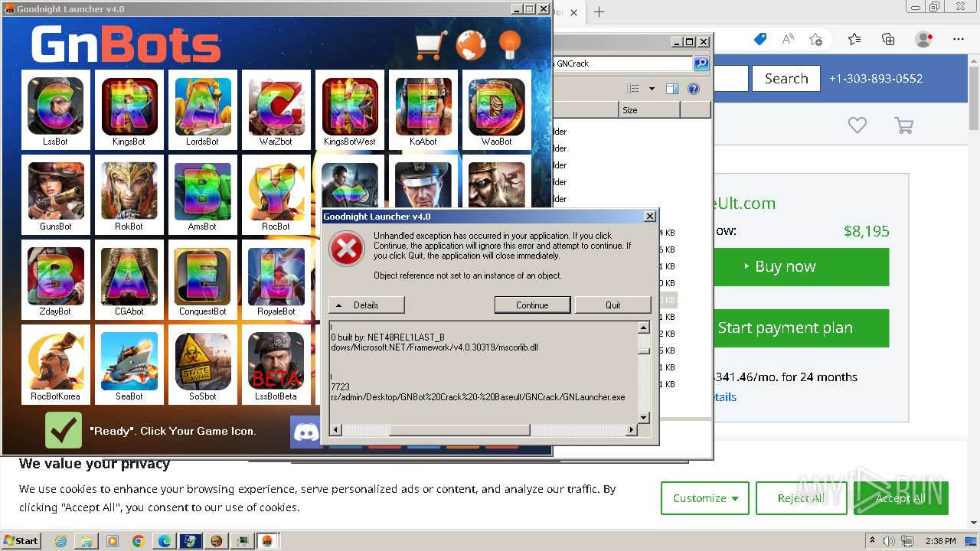This screenshot has width=980, height=551.
Task: Open Edge Settings and more menu
Action: pos(959,39)
